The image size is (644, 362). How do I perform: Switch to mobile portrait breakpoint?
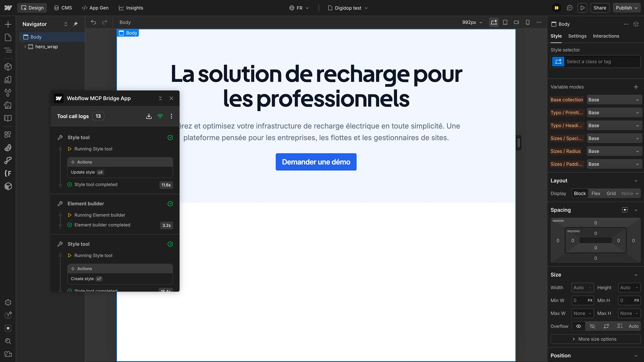click(528, 22)
